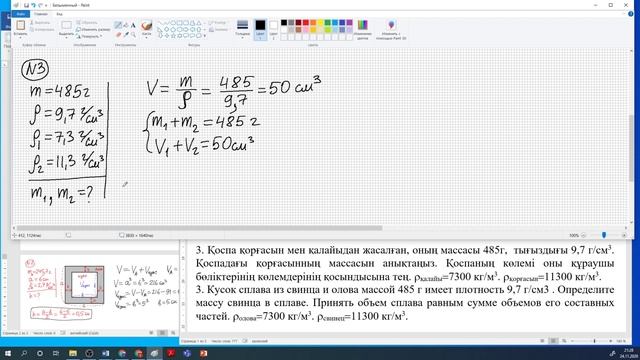Select the Magnifier tool
This screenshot has height=360, width=640.
click(133, 35)
